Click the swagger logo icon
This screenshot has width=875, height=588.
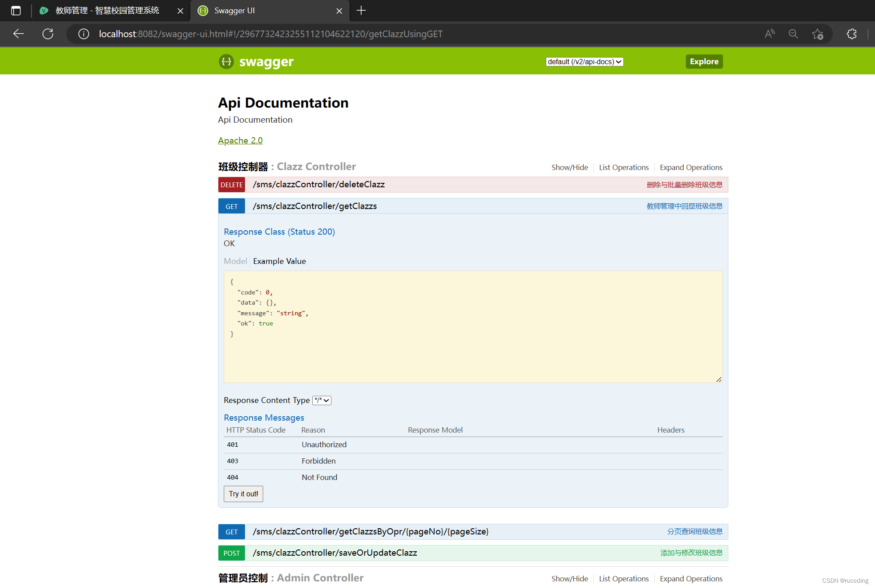click(226, 62)
